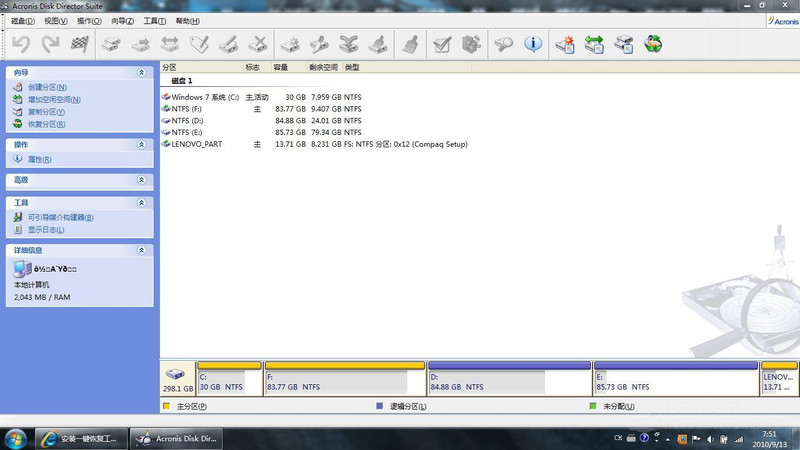Select D: 84.88 GB block in disk map
Image resolution: width=800 pixels, height=450 pixels.
click(509, 379)
